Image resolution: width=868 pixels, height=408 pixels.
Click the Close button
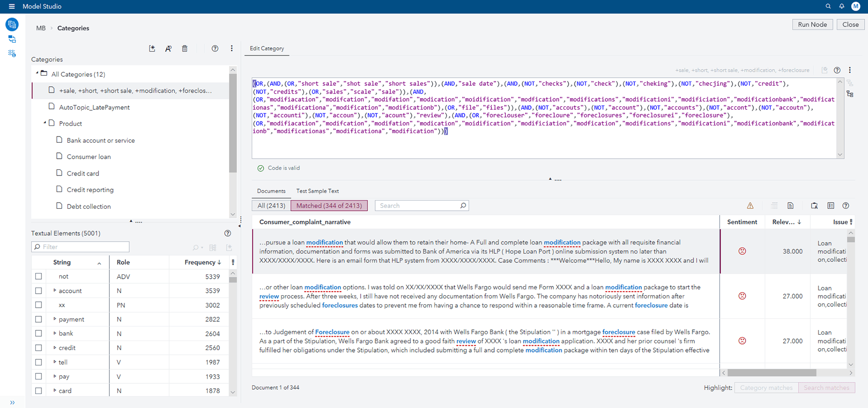851,25
